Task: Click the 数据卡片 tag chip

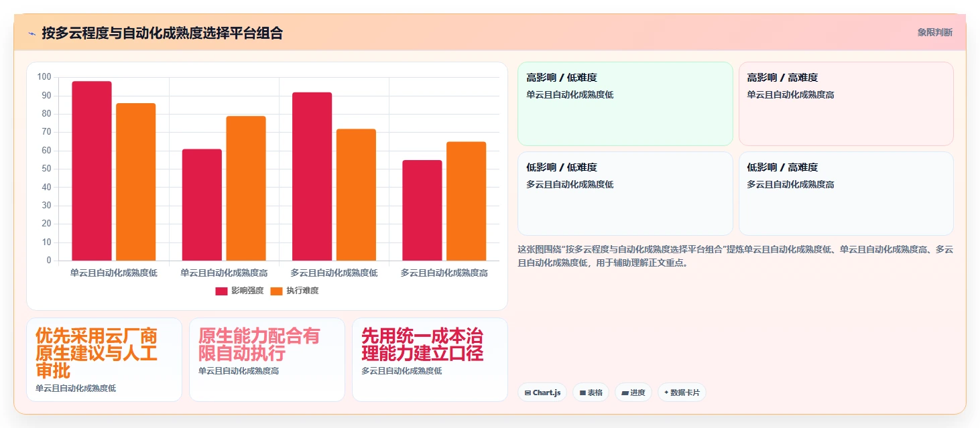Action: 682,393
